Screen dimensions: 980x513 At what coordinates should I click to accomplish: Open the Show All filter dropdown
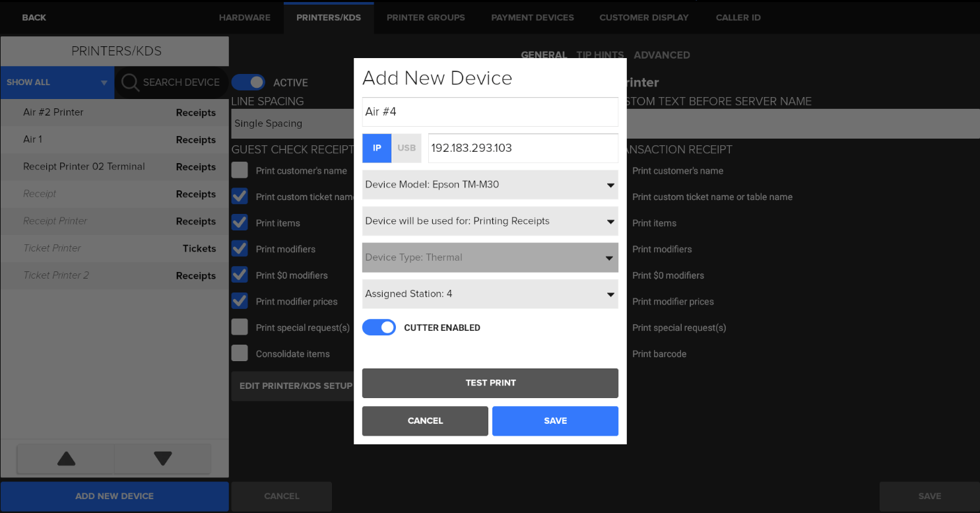click(x=57, y=83)
